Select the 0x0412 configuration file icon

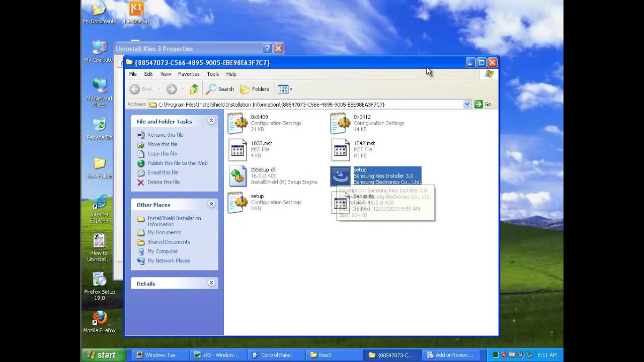[341, 123]
